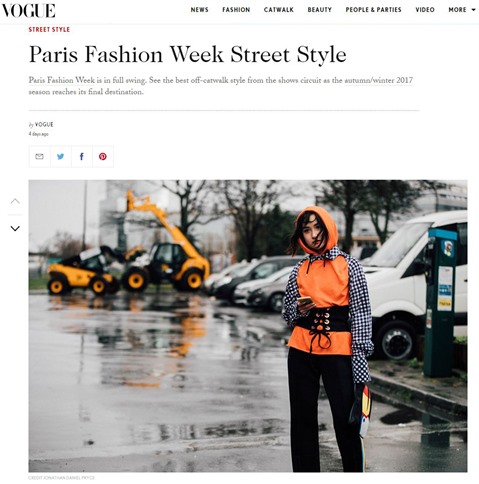Open the Beauty section
The height and width of the screenshot is (484, 479).
319,10
